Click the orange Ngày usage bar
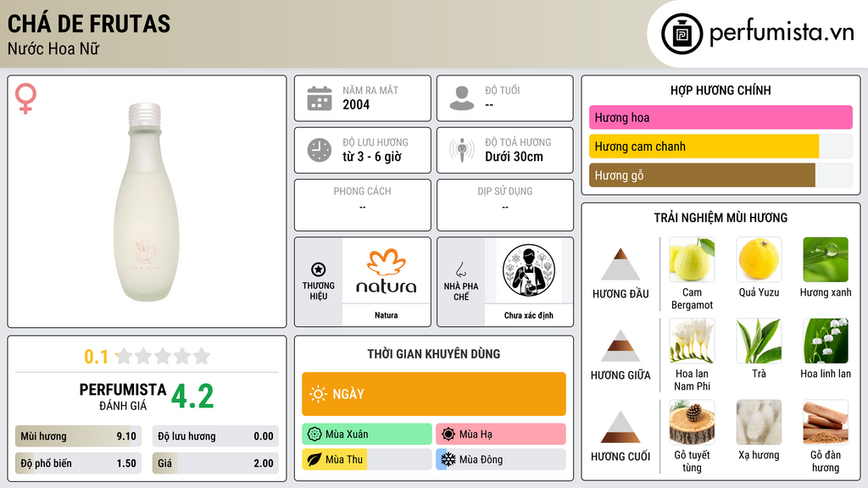The image size is (868, 488). [x=434, y=394]
